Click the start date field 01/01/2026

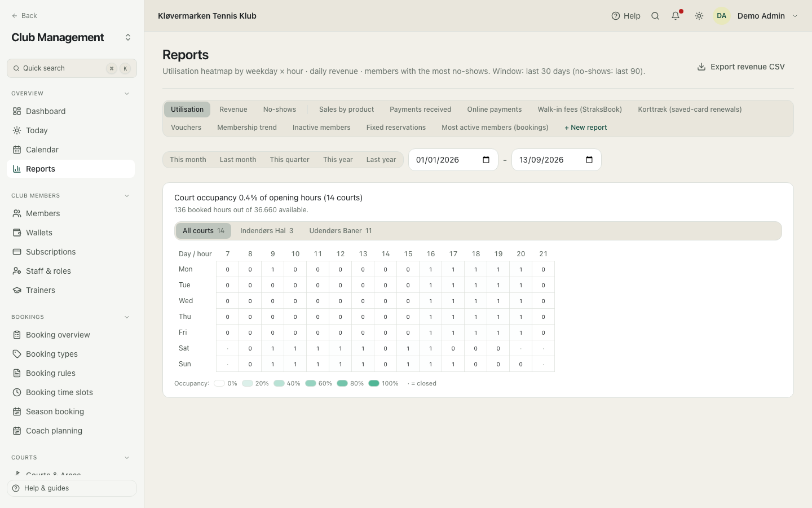click(453, 160)
